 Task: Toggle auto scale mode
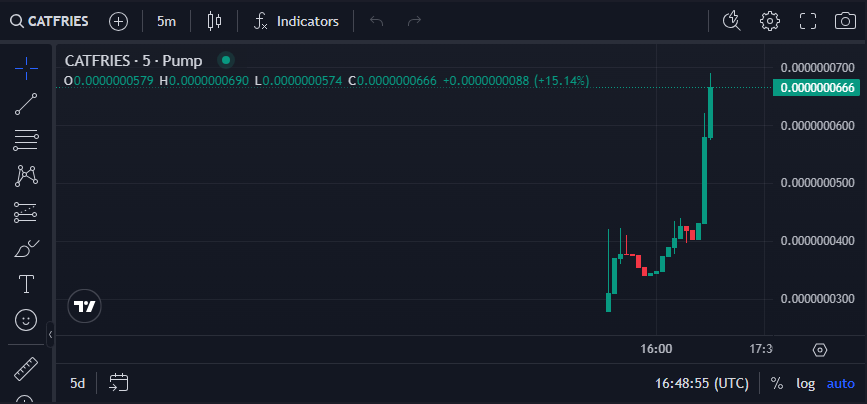[840, 384]
